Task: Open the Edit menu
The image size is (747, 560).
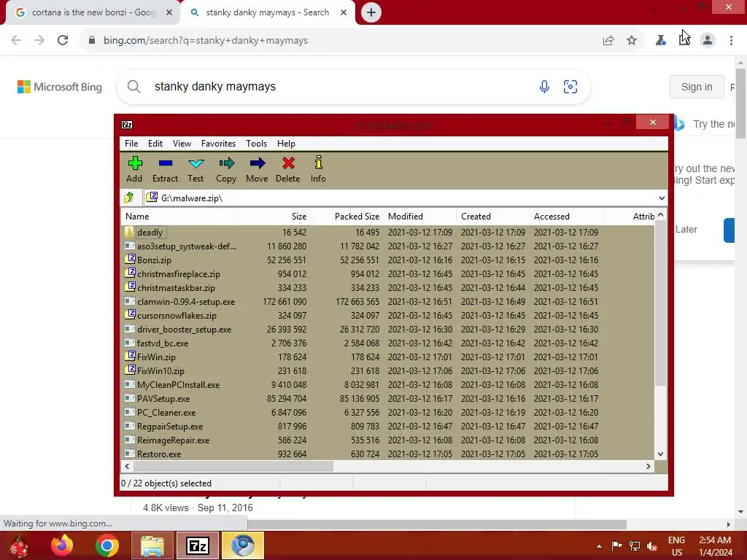Action: pos(155,144)
